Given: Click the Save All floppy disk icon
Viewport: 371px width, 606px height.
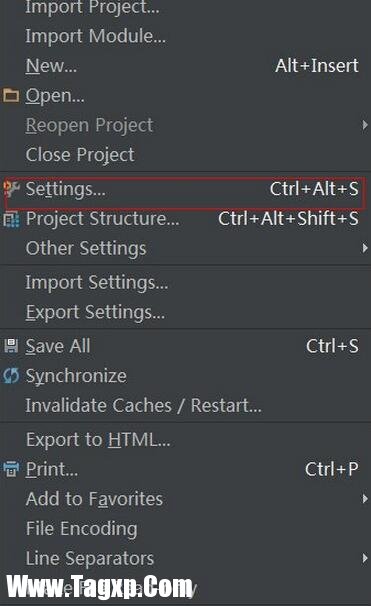Looking at the screenshot, I should 11,346.
